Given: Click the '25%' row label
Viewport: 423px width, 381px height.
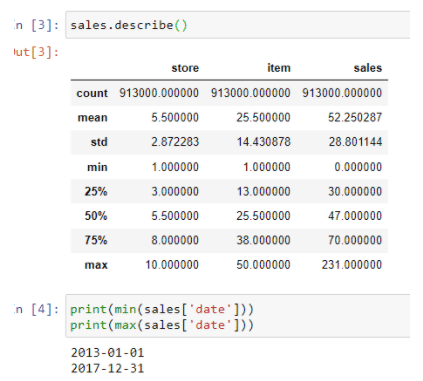Looking at the screenshot, I should pos(96,191).
